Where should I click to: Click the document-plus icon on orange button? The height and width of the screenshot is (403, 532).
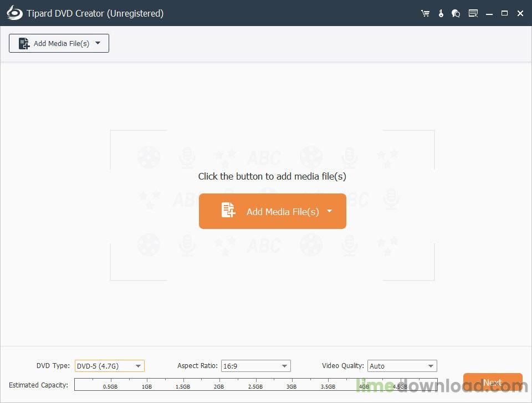(x=228, y=210)
